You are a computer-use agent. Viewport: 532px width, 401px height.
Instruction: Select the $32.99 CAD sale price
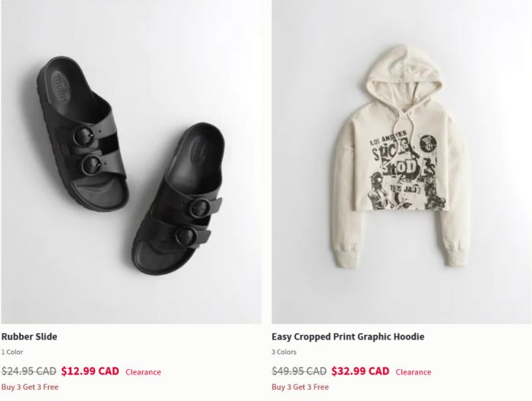tap(360, 371)
